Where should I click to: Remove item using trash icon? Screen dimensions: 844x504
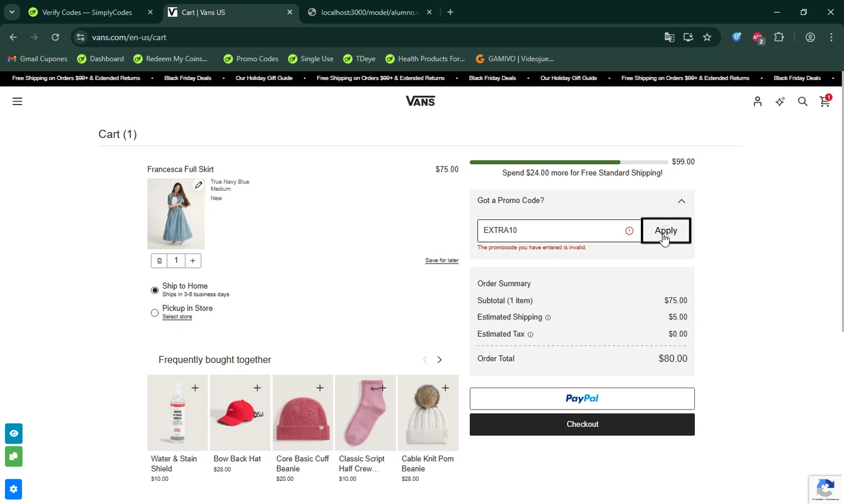pyautogui.click(x=159, y=260)
